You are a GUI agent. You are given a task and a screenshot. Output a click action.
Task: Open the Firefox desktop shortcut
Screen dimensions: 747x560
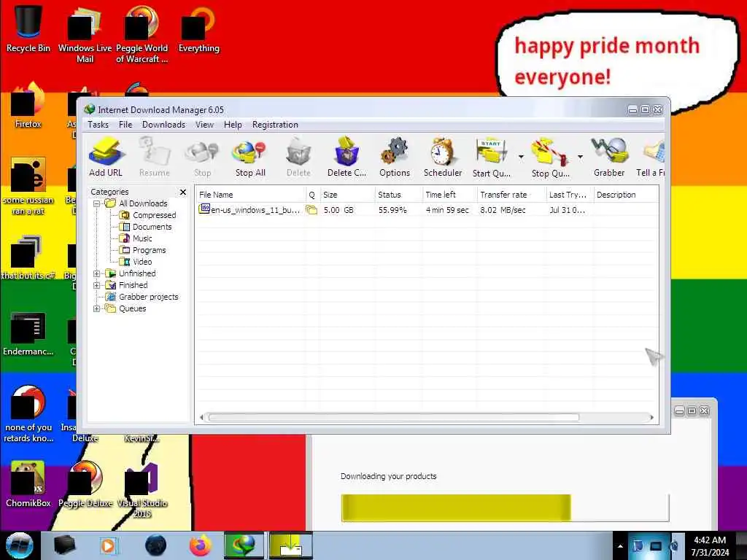28,105
